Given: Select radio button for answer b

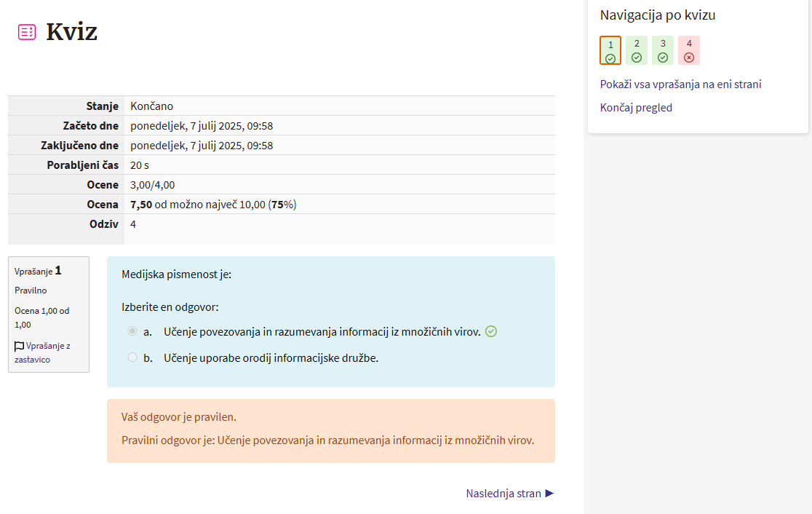Looking at the screenshot, I should tap(132, 357).
